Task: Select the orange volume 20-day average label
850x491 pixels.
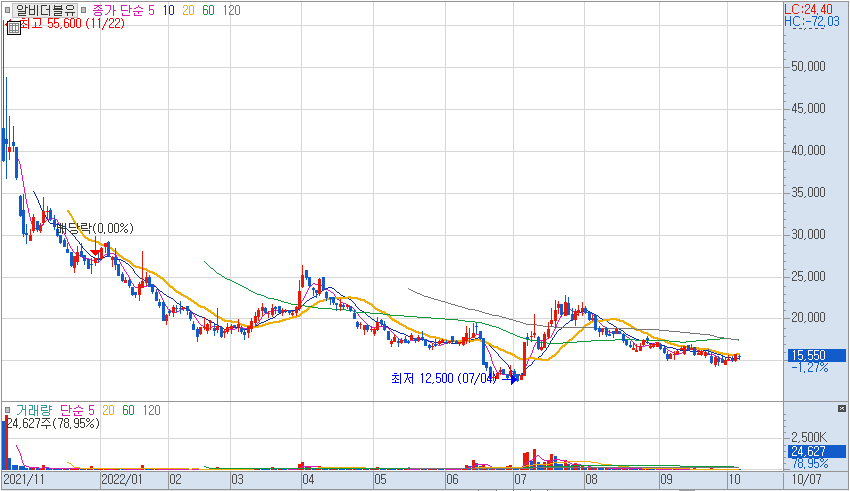Action: coord(108,410)
